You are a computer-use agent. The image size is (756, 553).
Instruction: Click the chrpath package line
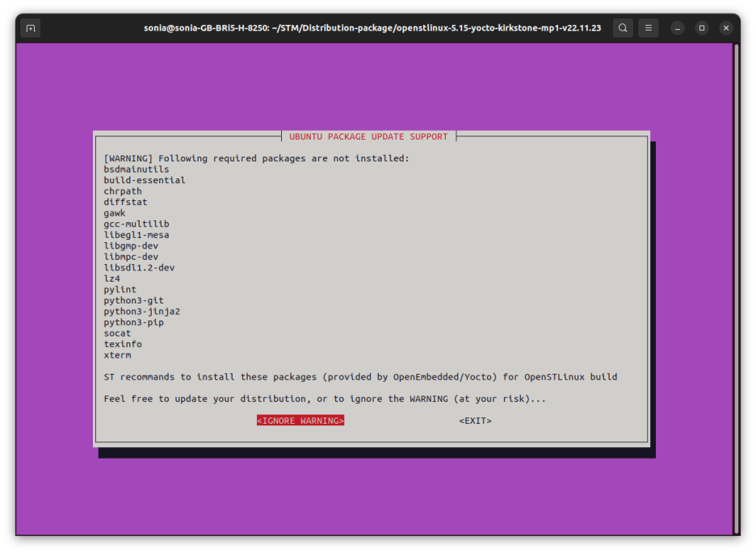[x=123, y=191]
